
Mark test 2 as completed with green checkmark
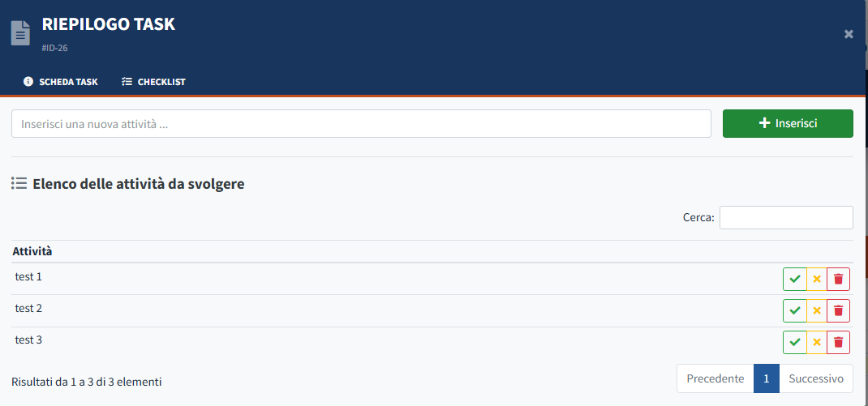pos(795,310)
